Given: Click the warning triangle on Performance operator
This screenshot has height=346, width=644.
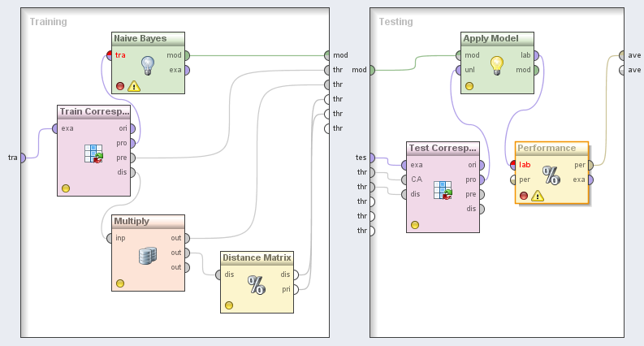Looking at the screenshot, I should [538, 196].
